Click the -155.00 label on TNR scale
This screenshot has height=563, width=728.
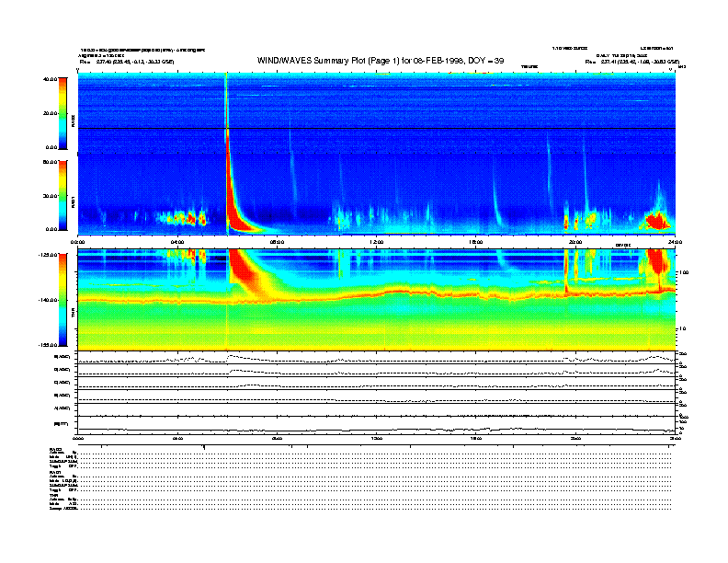coord(48,345)
